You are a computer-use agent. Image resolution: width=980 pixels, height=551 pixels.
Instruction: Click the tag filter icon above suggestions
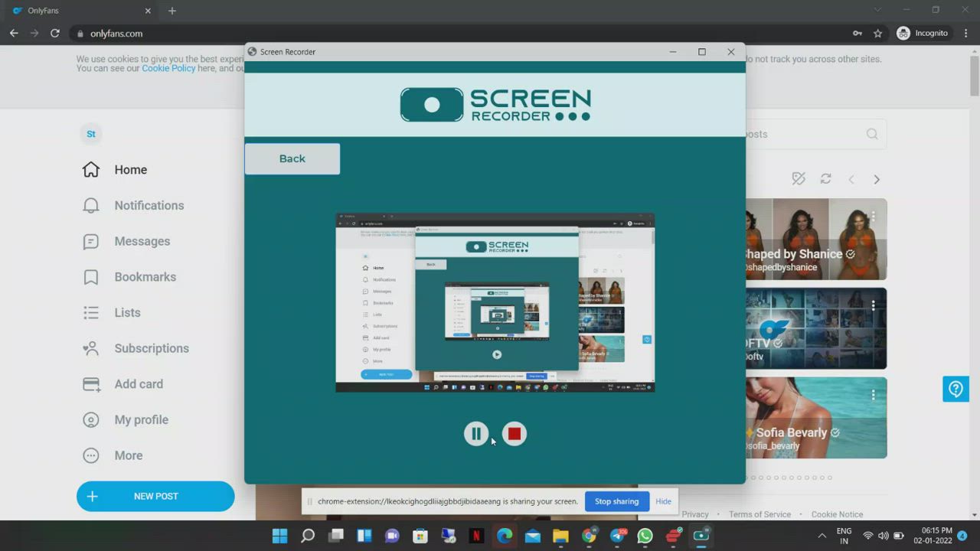799,178
